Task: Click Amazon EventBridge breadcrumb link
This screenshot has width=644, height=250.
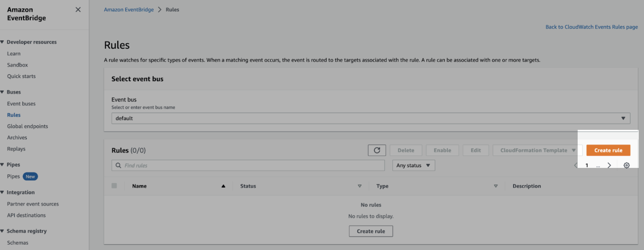Action: click(x=129, y=10)
